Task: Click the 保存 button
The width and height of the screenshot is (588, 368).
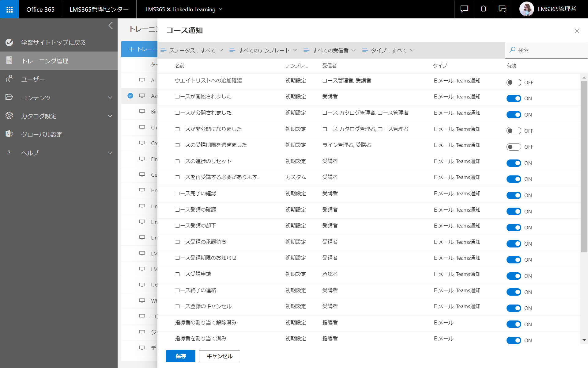Action: [x=181, y=356]
